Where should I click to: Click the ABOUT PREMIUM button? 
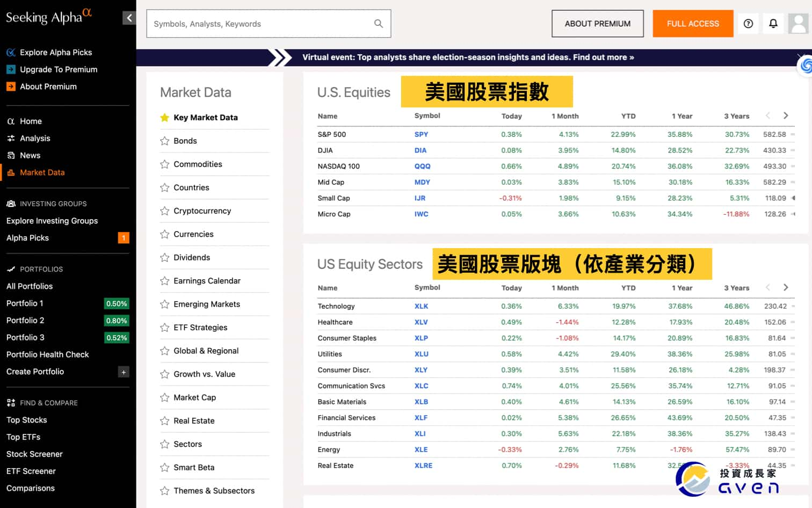point(597,24)
